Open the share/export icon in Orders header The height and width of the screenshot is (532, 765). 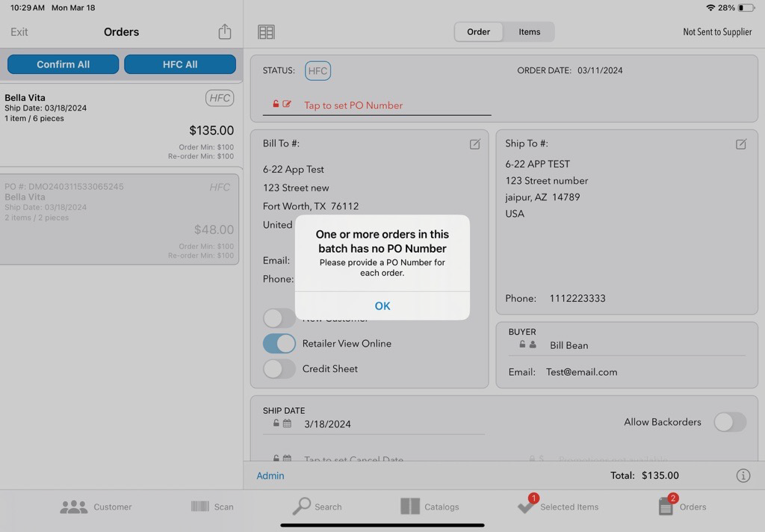click(224, 31)
